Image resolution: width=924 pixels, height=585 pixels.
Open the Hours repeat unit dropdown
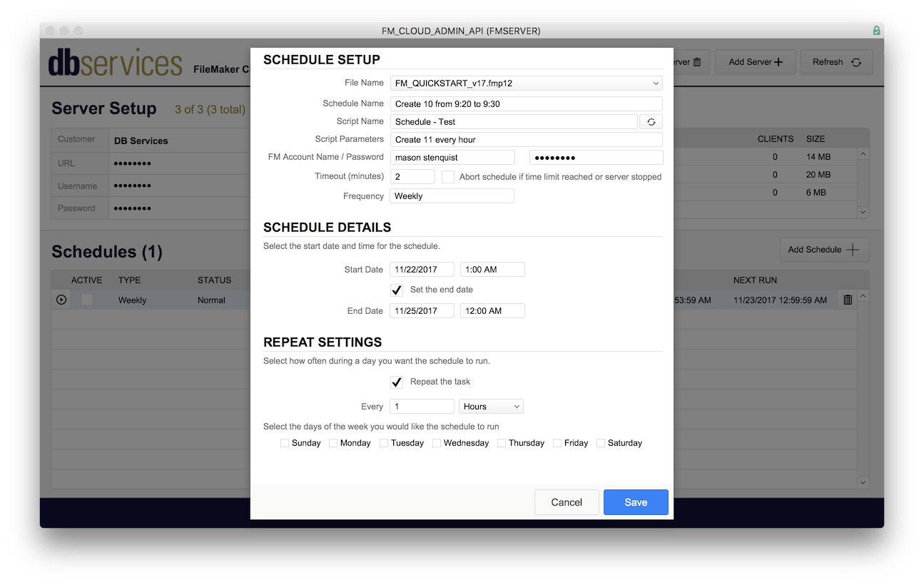click(492, 407)
